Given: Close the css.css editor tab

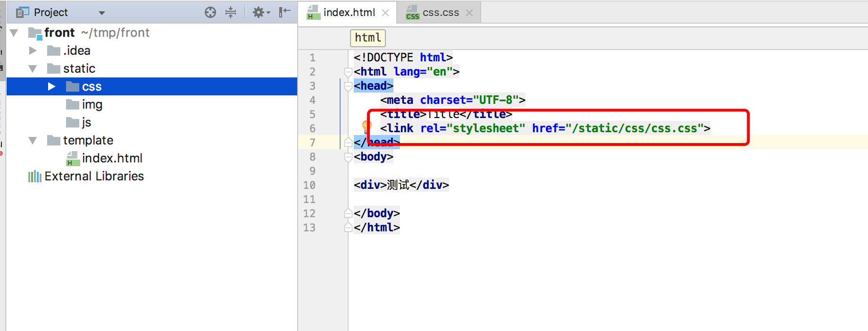Looking at the screenshot, I should coord(469,13).
